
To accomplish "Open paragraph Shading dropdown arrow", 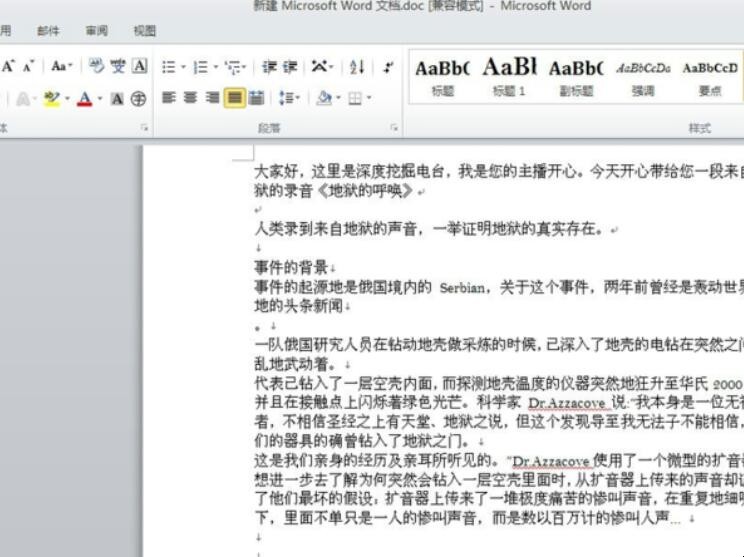I will point(338,98).
